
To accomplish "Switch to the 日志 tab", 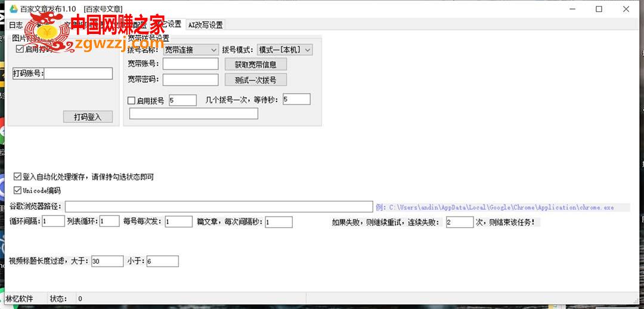I will (16, 24).
